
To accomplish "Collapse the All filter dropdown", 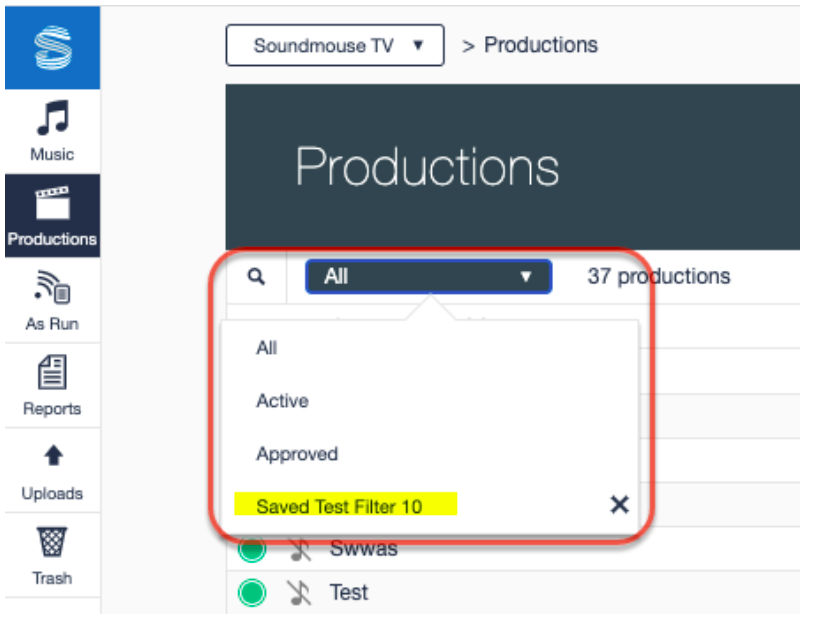I will (428, 276).
